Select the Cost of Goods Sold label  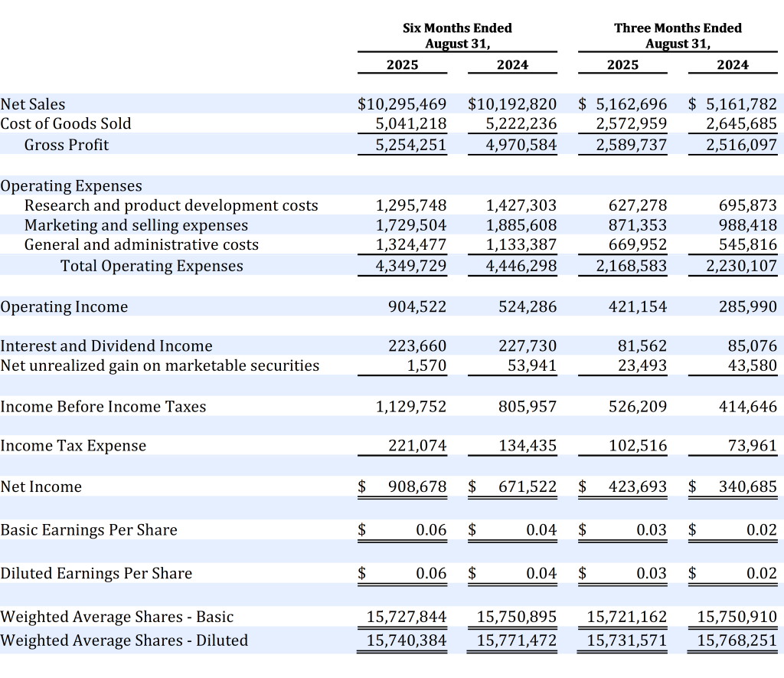66,124
